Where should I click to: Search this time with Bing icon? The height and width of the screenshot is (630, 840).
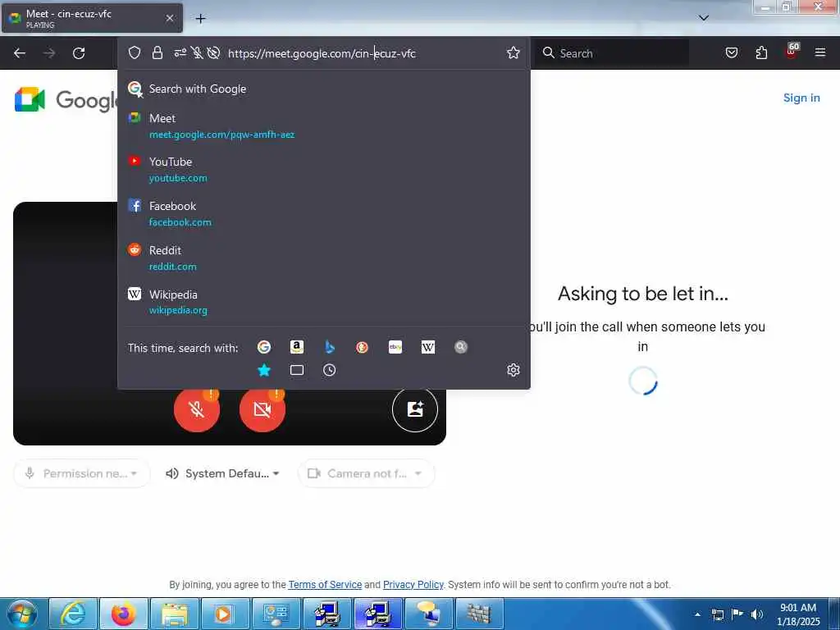click(x=330, y=347)
